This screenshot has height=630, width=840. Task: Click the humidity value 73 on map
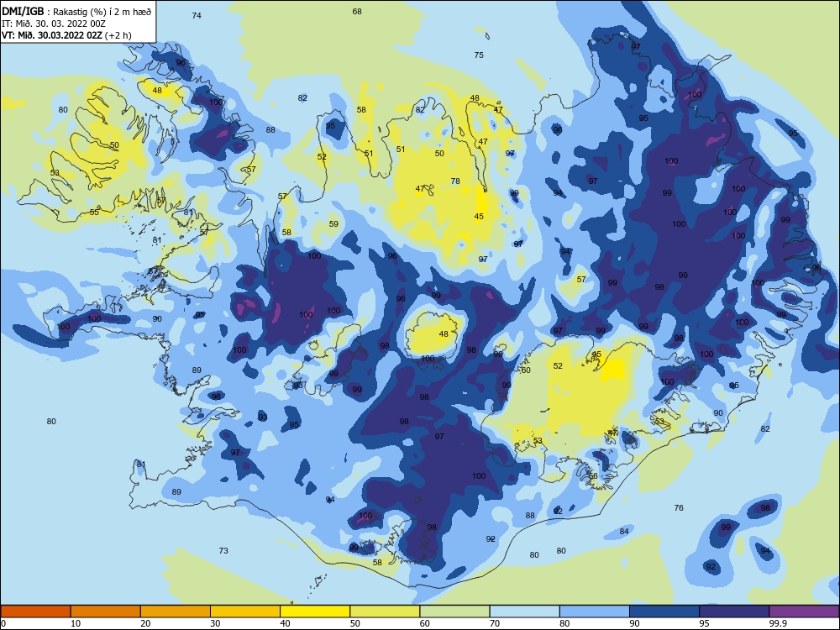click(223, 550)
